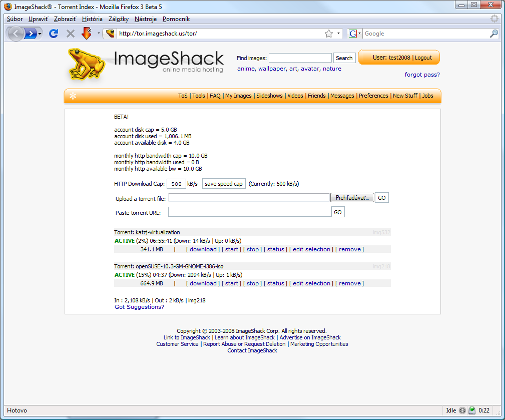
Task: Click status for openSUSE-10.3-GM-GNOME torrent
Action: click(x=276, y=283)
